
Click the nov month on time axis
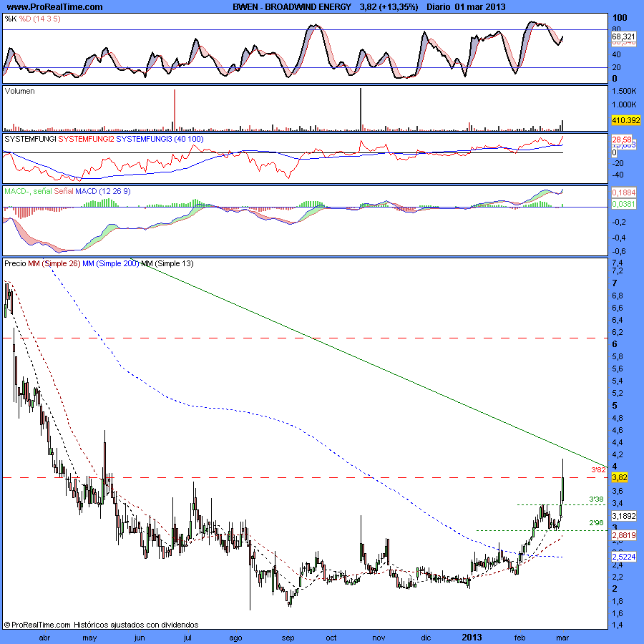(379, 638)
